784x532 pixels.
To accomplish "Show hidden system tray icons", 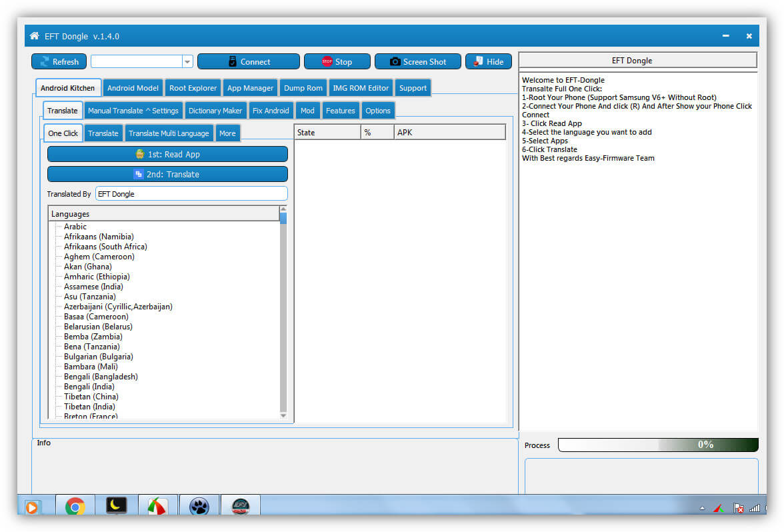I will point(703,509).
